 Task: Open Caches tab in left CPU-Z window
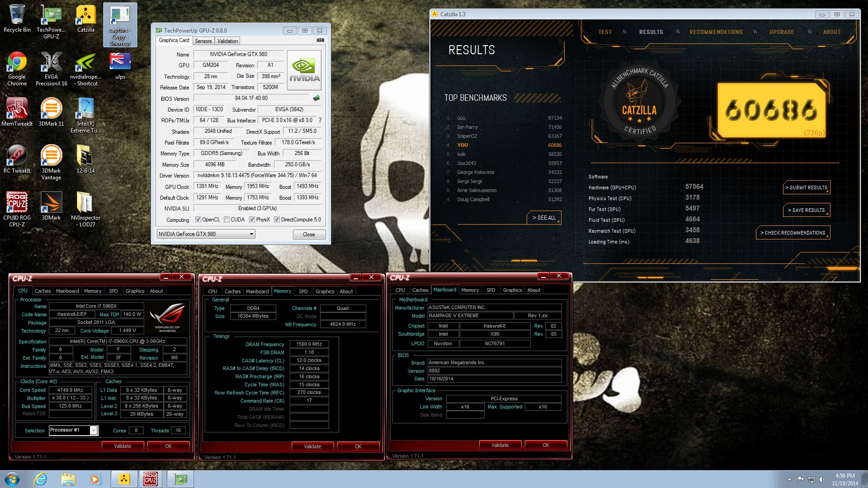tap(43, 291)
